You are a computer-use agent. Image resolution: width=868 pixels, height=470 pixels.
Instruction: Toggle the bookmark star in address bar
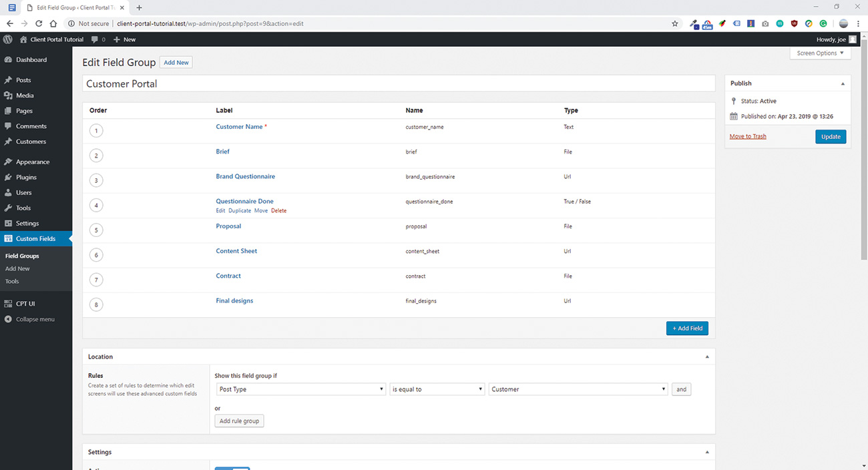pyautogui.click(x=674, y=23)
